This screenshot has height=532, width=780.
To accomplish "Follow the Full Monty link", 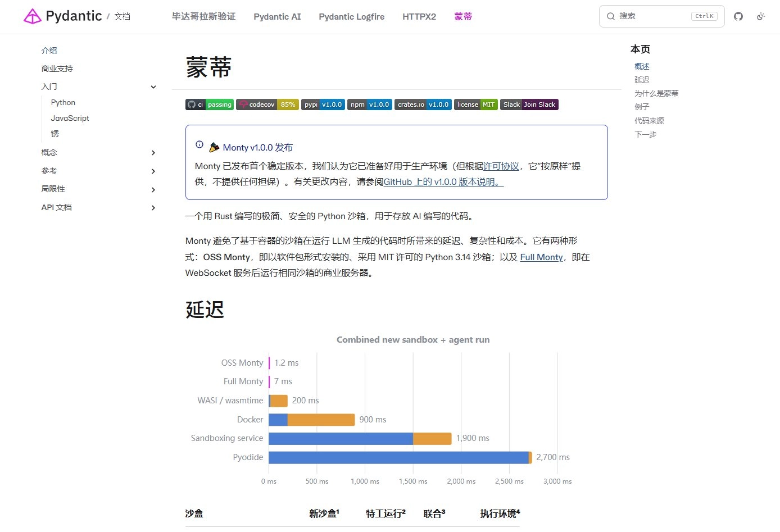I will [x=541, y=257].
